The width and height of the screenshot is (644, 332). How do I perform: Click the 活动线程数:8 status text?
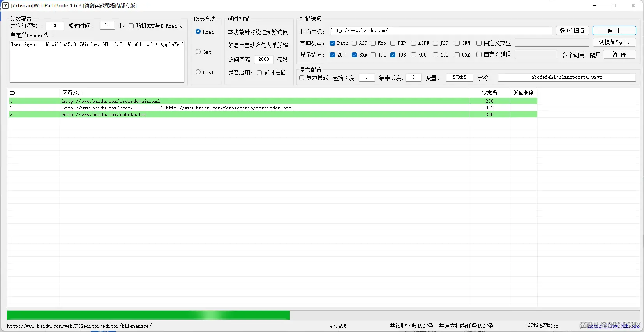coord(542,326)
